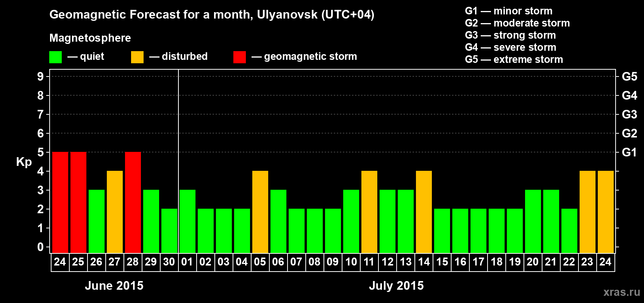The height and width of the screenshot is (303, 644).
Task: Click date label 03 on the axis
Action: [224, 262]
